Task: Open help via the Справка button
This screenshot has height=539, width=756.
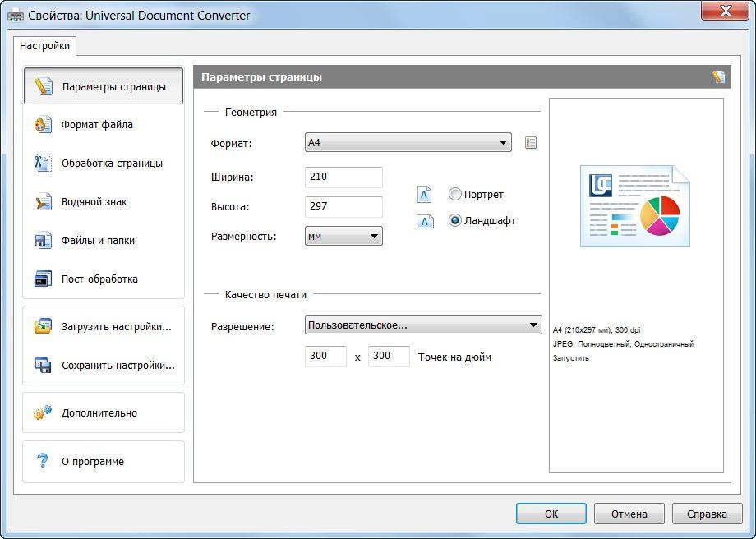Action: (x=707, y=514)
